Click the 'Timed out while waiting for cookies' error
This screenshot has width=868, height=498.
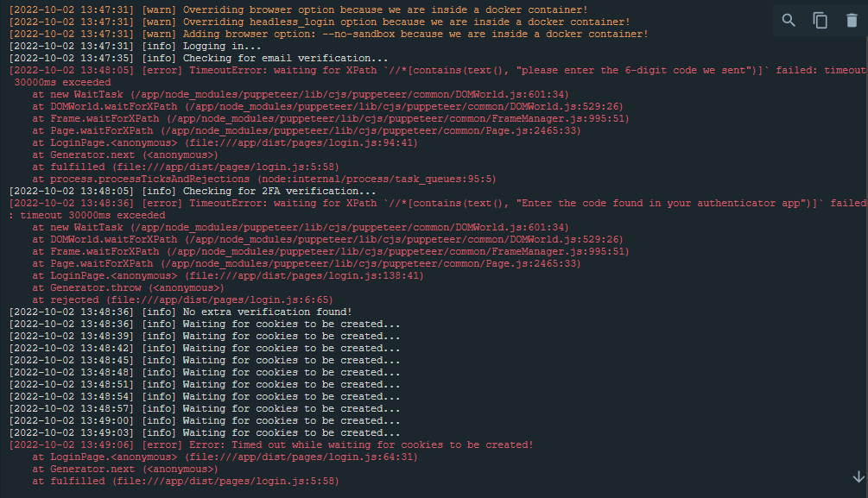point(259,444)
